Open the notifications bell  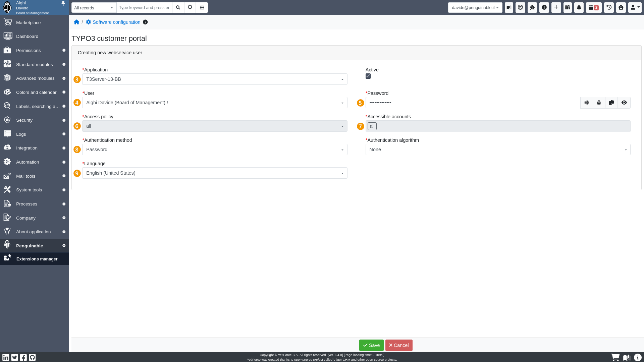579,7
